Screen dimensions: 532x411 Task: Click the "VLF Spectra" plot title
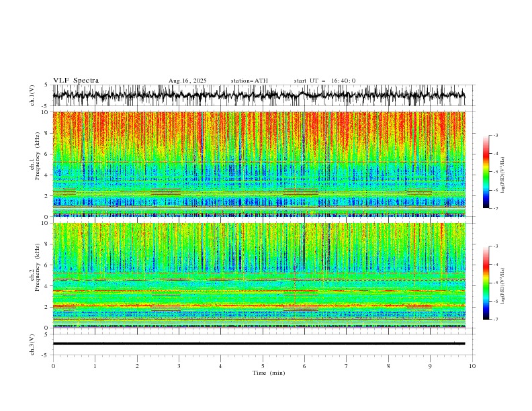tap(76, 81)
